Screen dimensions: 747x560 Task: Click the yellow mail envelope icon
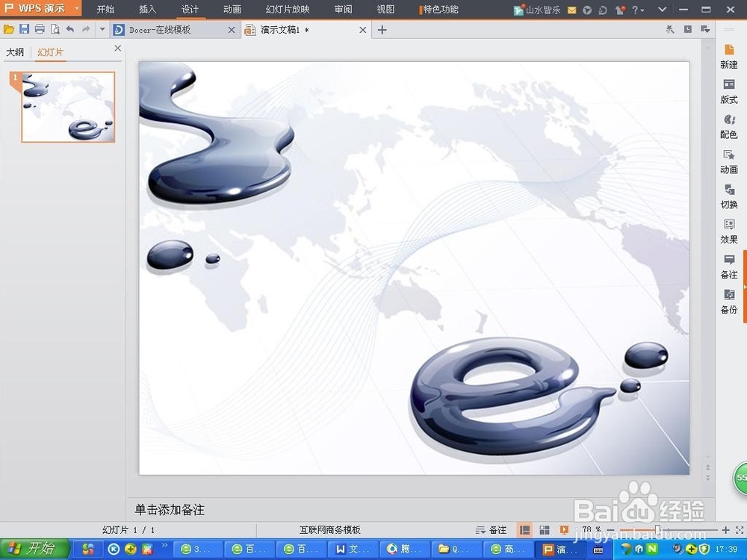[x=571, y=10]
